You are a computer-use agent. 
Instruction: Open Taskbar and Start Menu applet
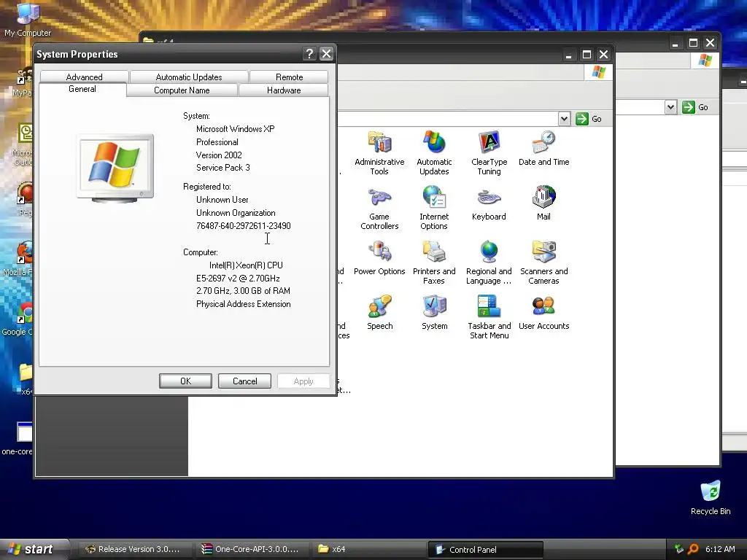[489, 317]
